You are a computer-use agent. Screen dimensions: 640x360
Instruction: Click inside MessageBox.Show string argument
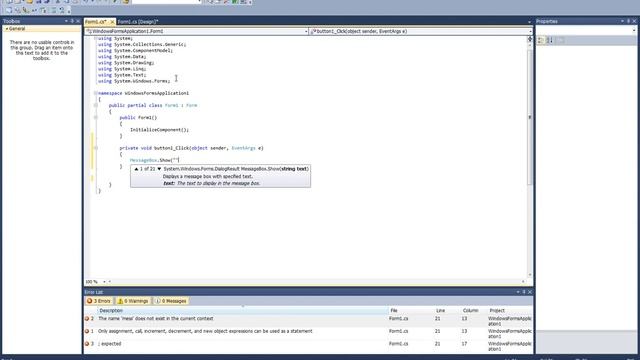176,160
